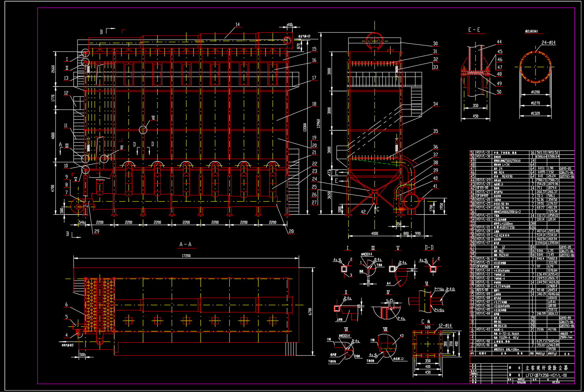
Task: Select the drawing title "立窑玻纤袋除尘器"
Action: point(546,368)
